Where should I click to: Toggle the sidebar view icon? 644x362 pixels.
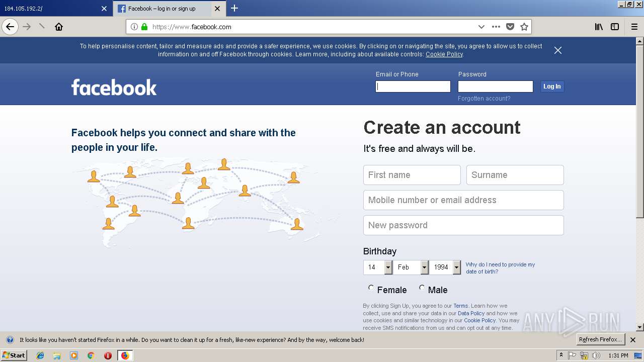point(615,27)
